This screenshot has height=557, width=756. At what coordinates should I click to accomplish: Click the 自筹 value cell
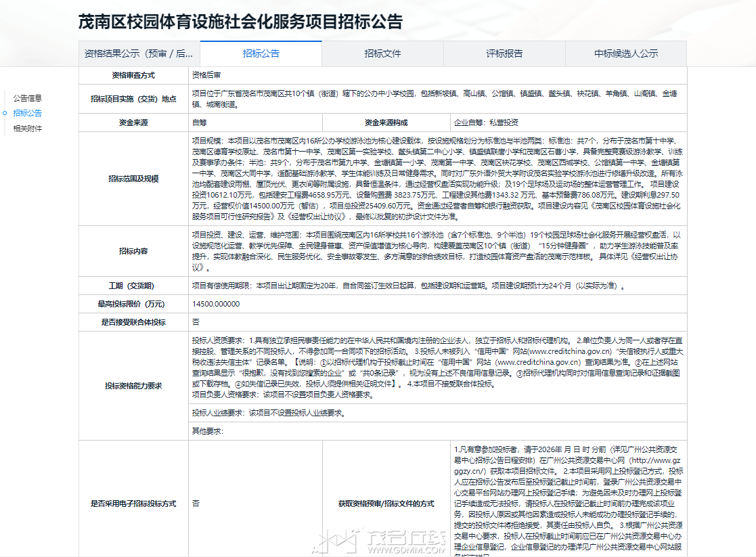(x=256, y=122)
